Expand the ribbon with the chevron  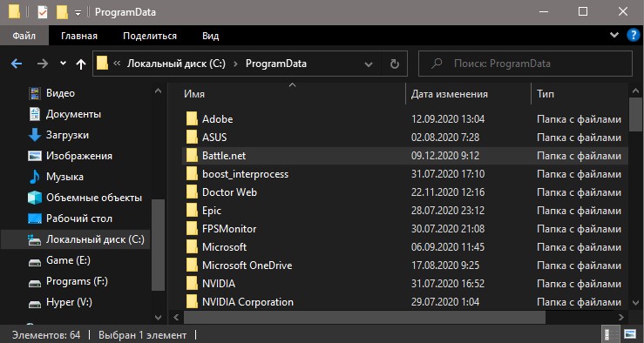pyautogui.click(x=614, y=35)
